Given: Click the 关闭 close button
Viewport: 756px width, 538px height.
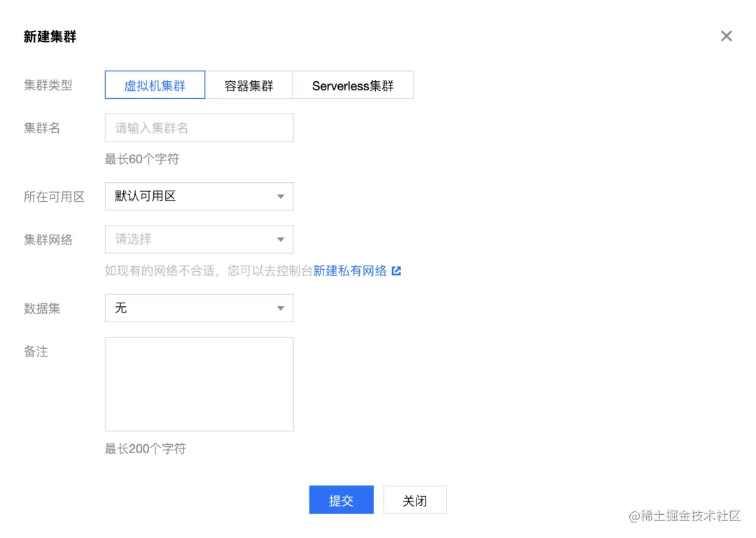Looking at the screenshot, I should coord(414,499).
